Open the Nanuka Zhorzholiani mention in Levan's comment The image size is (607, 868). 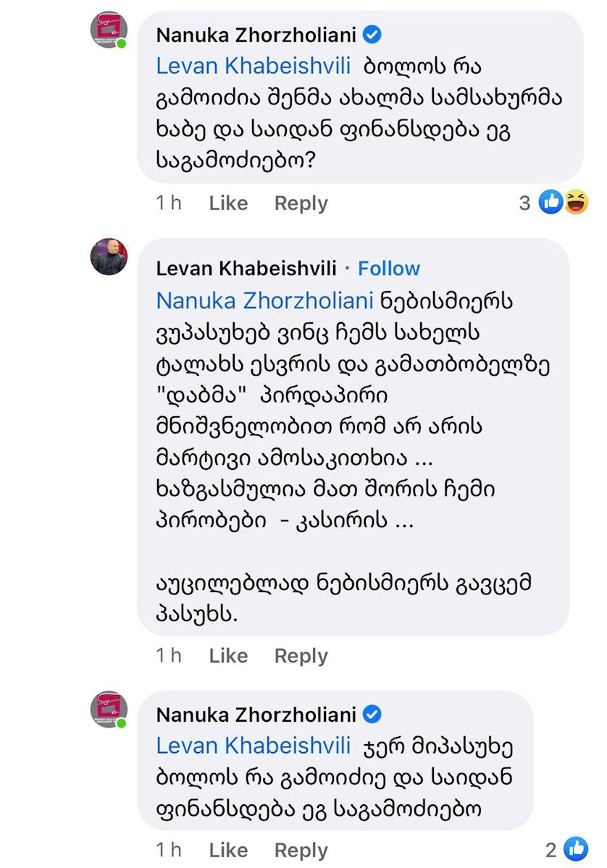coord(264,300)
